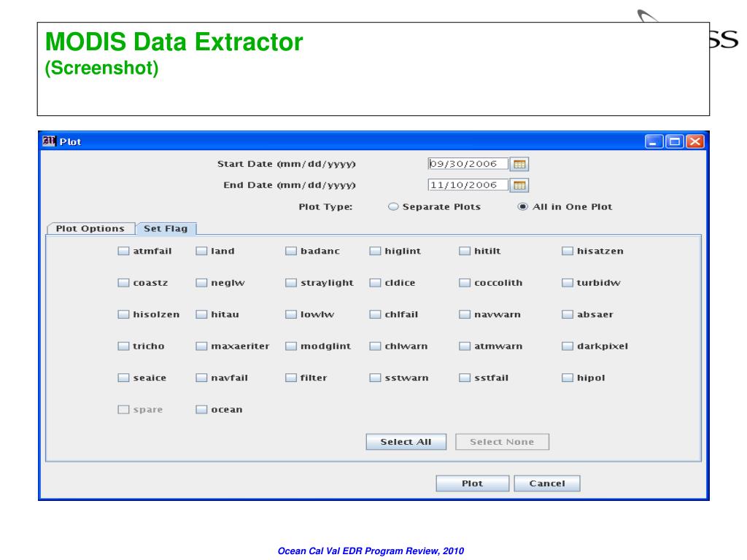Tick the navfail checkbox
747x560 pixels.
tap(201, 378)
